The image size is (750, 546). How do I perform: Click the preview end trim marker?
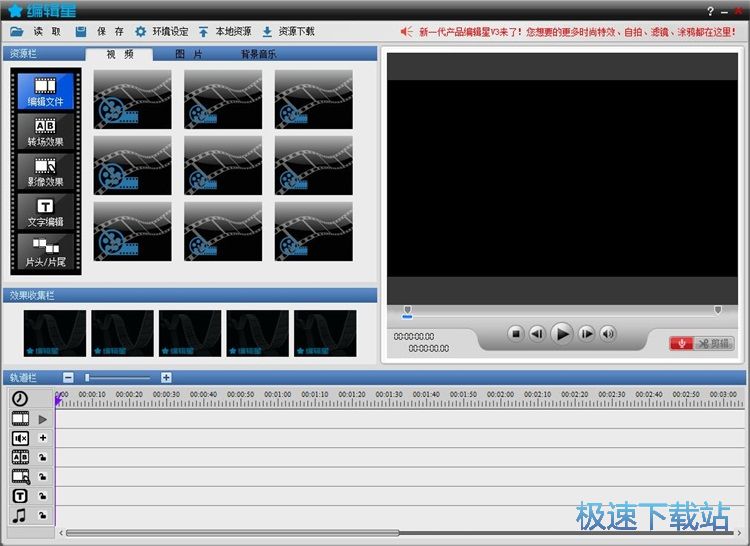pos(717,310)
